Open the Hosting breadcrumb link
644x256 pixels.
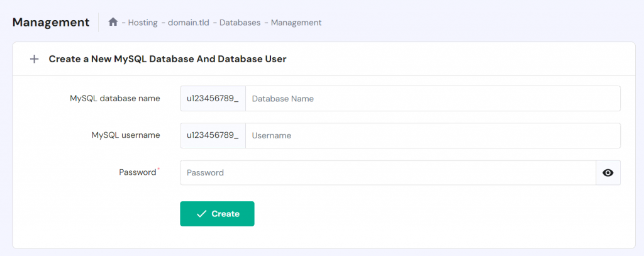coord(143,23)
